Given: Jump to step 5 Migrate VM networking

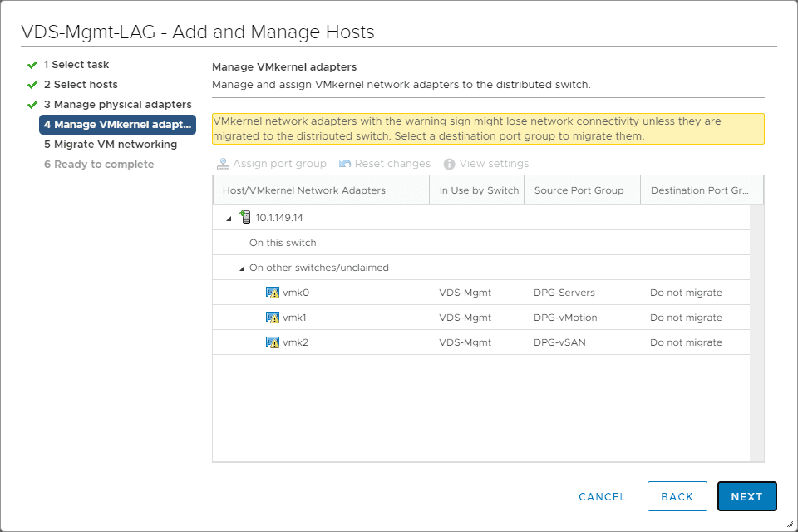Looking at the screenshot, I should pyautogui.click(x=111, y=145).
